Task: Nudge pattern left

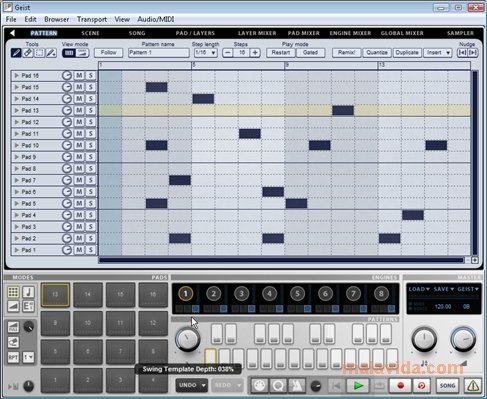Action: pyautogui.click(x=462, y=53)
